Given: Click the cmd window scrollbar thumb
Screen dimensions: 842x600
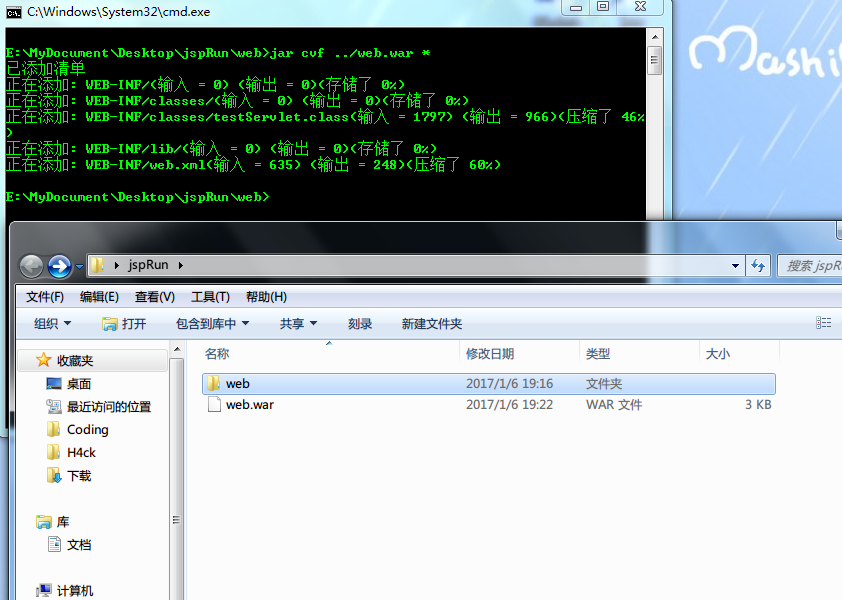Looking at the screenshot, I should tap(655, 61).
